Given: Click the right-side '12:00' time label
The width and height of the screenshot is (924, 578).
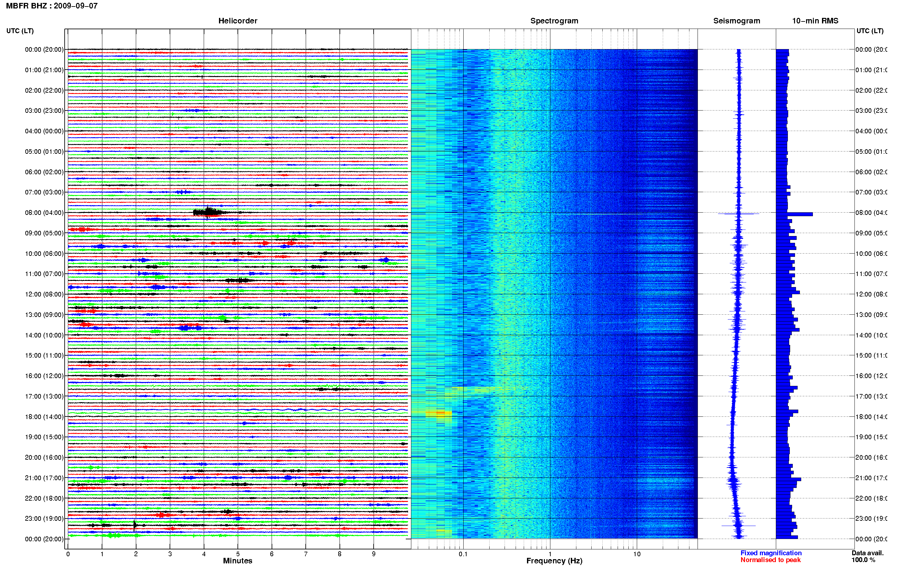Looking at the screenshot, I should pos(871,294).
